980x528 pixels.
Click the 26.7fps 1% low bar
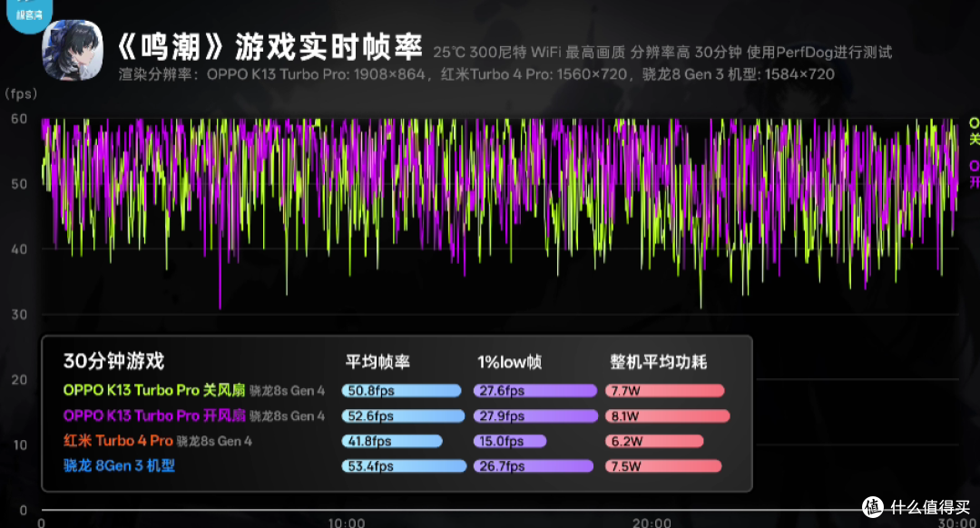[x=534, y=466]
